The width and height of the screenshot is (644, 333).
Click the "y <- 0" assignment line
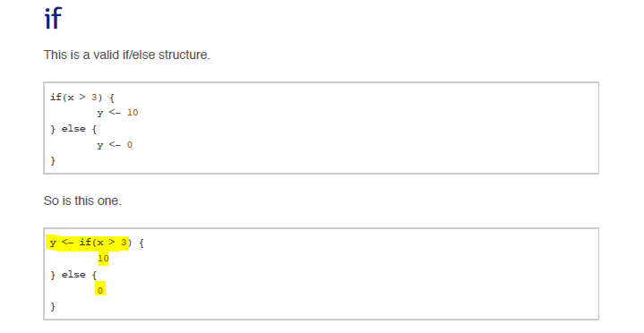115,145
